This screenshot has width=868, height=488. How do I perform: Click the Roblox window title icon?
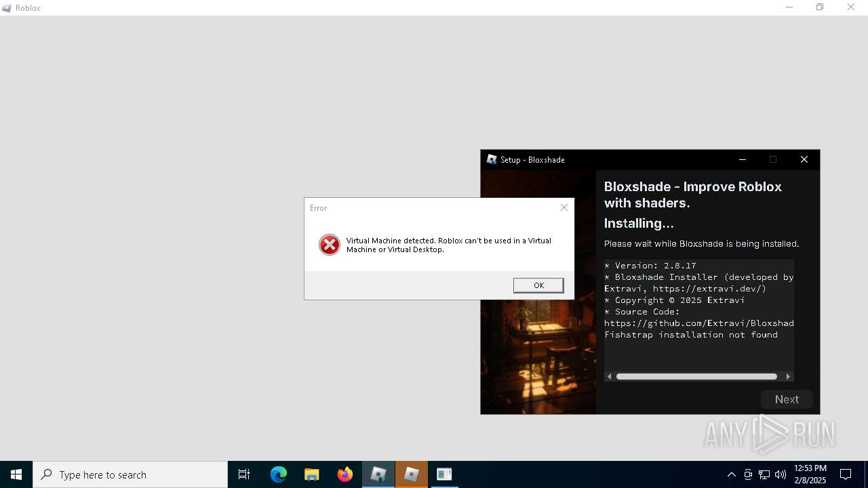[7, 8]
